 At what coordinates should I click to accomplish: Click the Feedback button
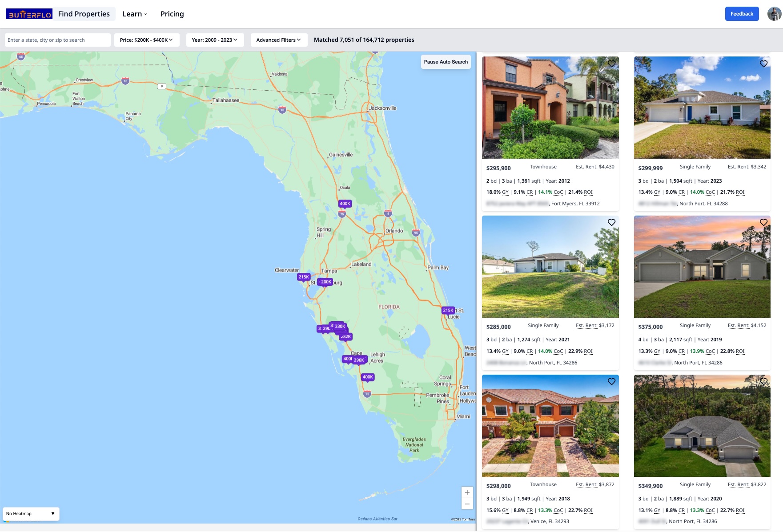(x=742, y=14)
